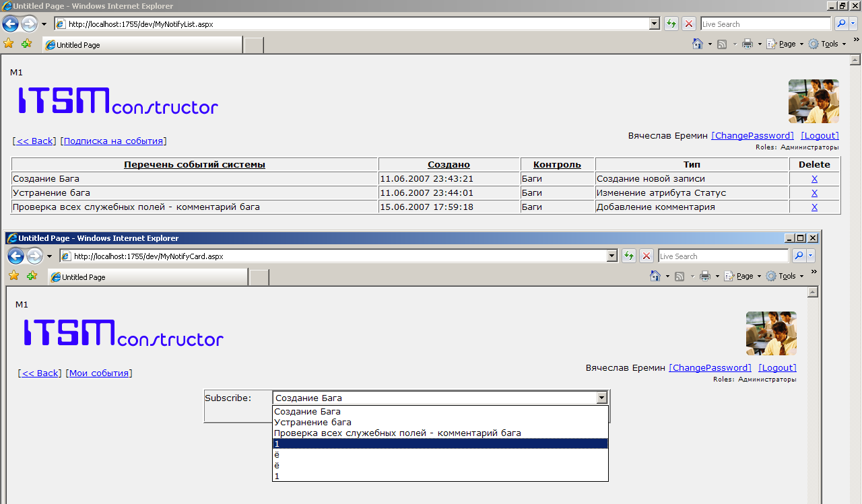The height and width of the screenshot is (504, 862).
Task: Open the Tools menu in MyNotifyCard window
Action: pyautogui.click(x=785, y=276)
